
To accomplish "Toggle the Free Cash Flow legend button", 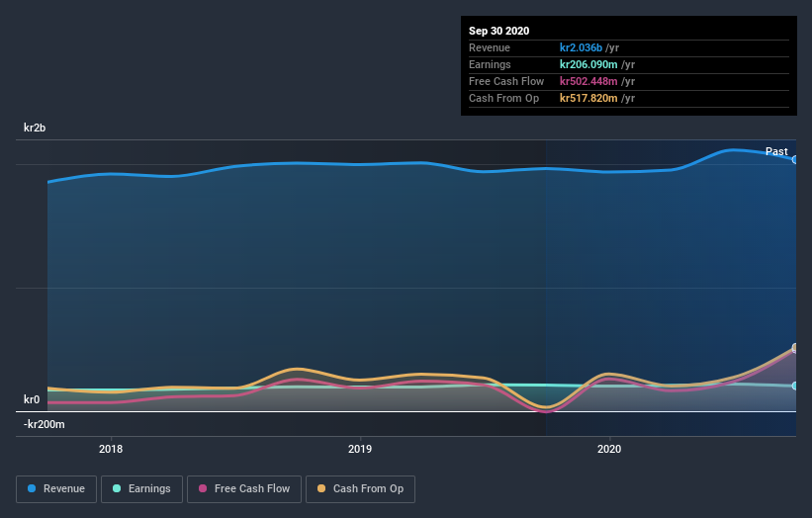I will click(244, 489).
